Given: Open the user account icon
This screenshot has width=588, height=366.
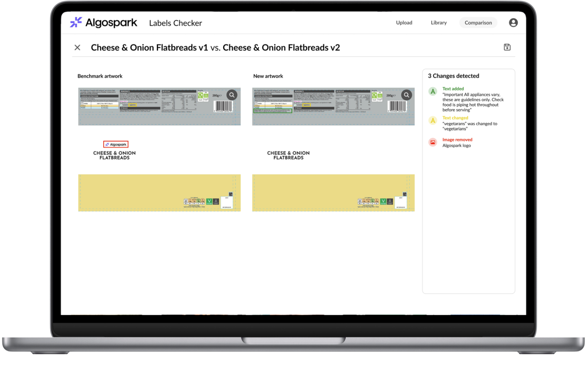Looking at the screenshot, I should pyautogui.click(x=513, y=23).
